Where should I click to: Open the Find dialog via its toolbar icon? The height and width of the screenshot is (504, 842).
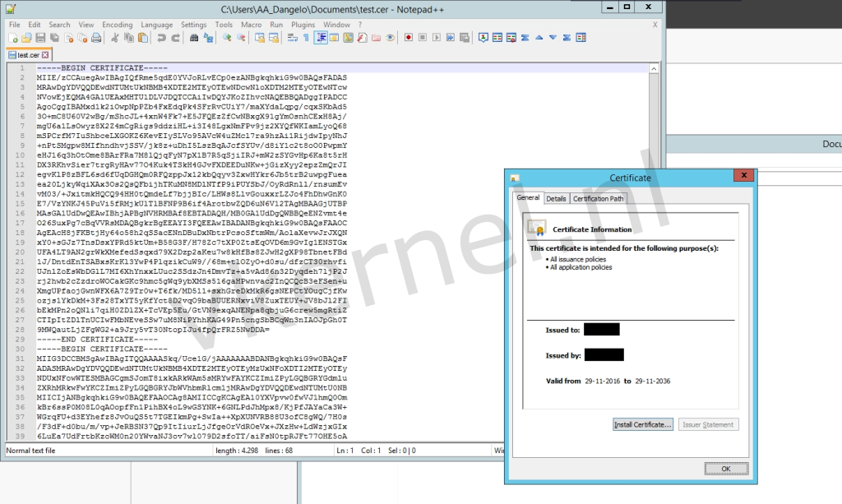pyautogui.click(x=193, y=38)
